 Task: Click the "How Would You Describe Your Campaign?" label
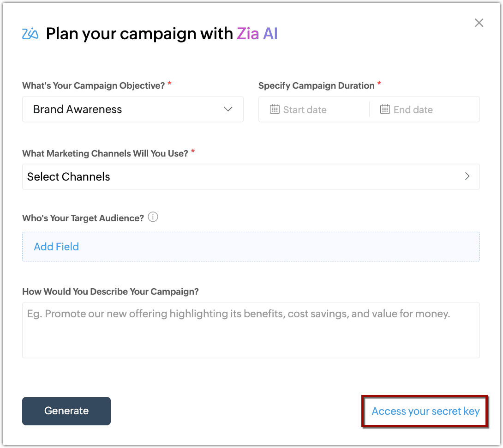click(x=110, y=291)
